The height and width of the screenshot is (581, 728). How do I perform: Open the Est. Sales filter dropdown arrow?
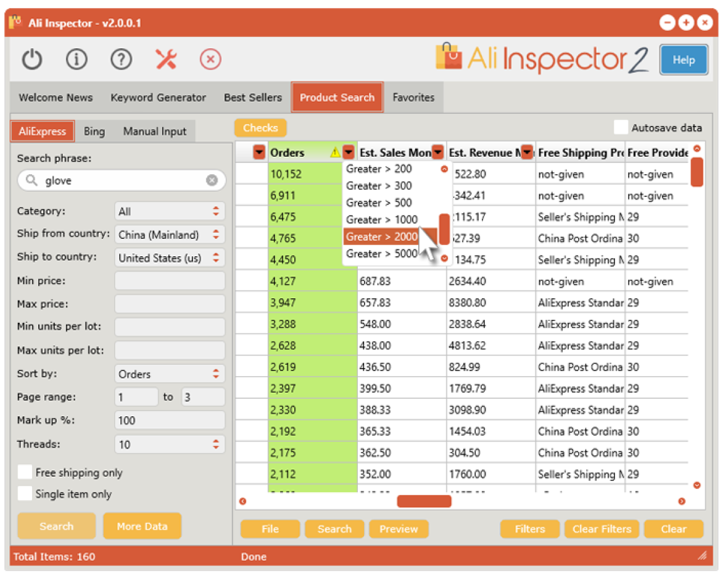[437, 151]
